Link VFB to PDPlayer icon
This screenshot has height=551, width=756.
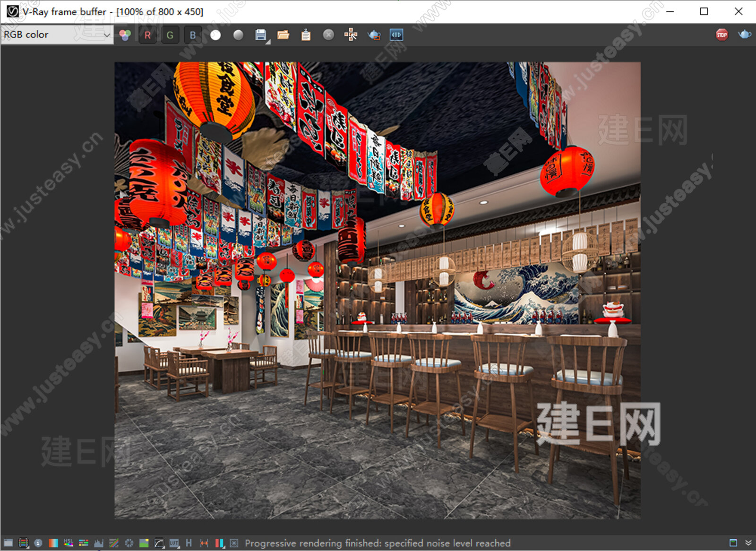(x=396, y=35)
